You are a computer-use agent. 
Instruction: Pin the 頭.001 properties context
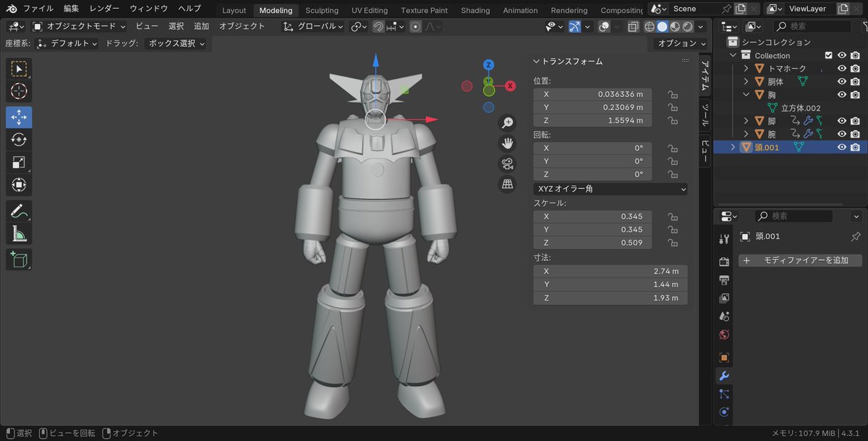(x=855, y=237)
